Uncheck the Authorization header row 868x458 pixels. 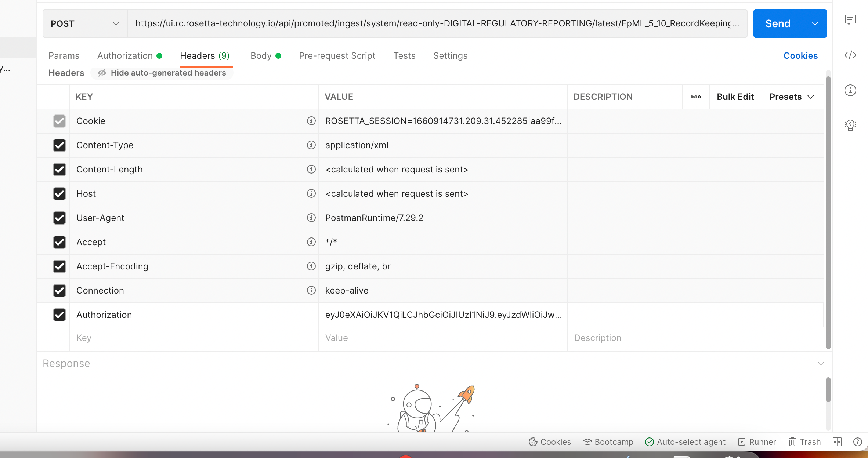59,315
